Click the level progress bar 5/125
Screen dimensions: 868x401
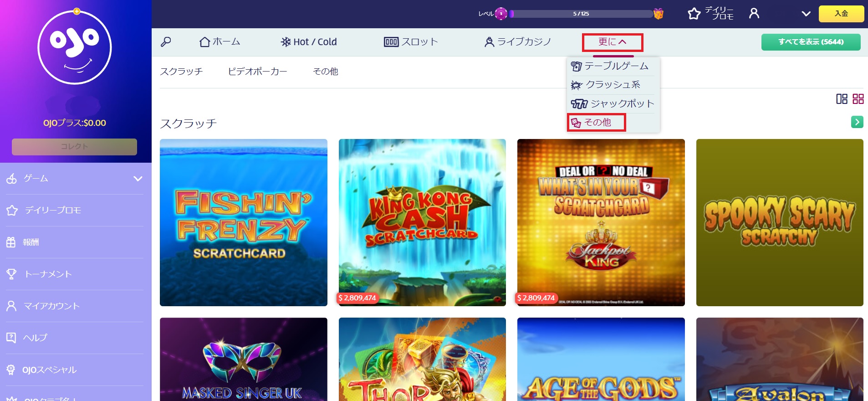coord(581,14)
